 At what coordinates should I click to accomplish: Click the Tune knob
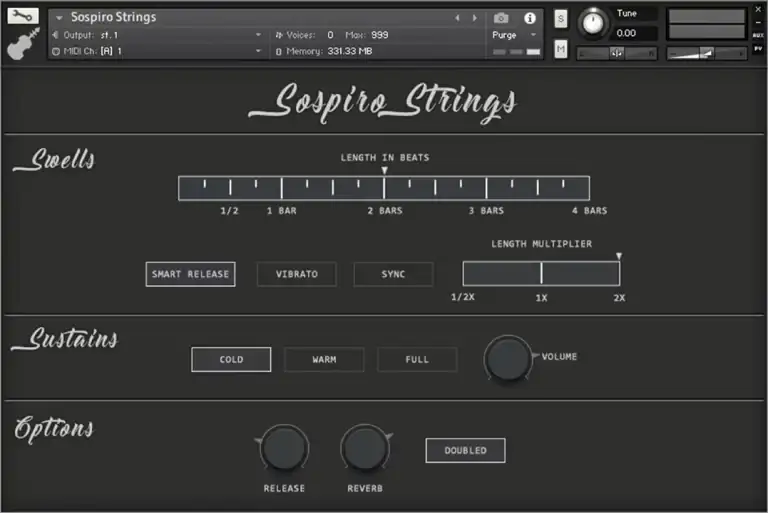(x=593, y=23)
